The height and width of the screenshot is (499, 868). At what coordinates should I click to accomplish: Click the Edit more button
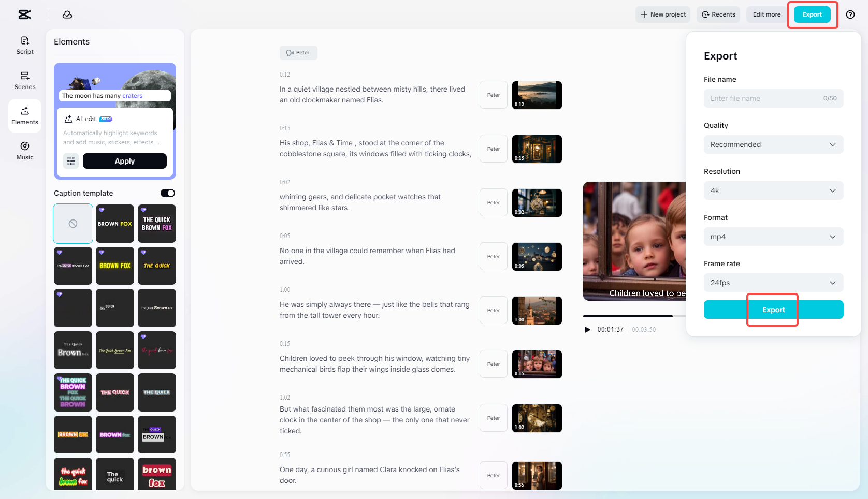click(766, 14)
